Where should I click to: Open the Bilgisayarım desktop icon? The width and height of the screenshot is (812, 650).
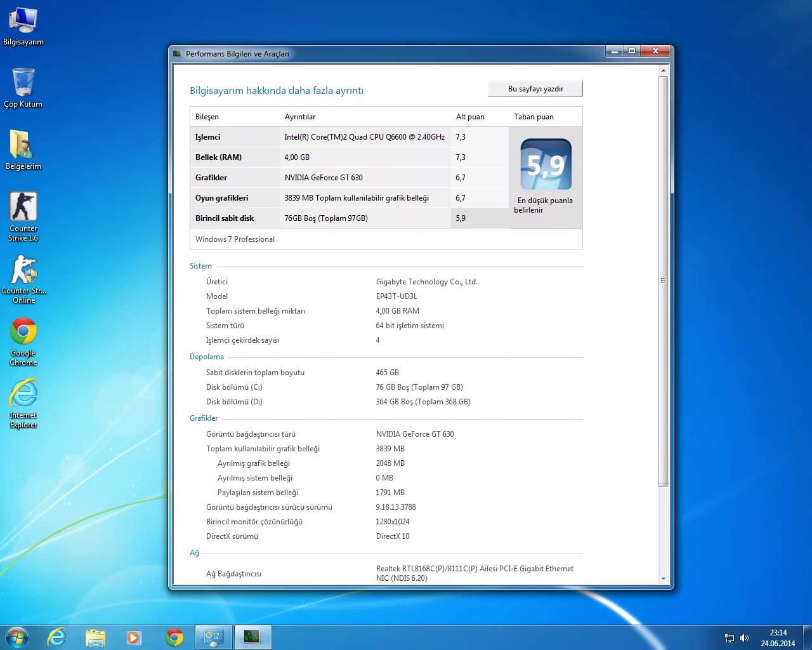click(23, 27)
